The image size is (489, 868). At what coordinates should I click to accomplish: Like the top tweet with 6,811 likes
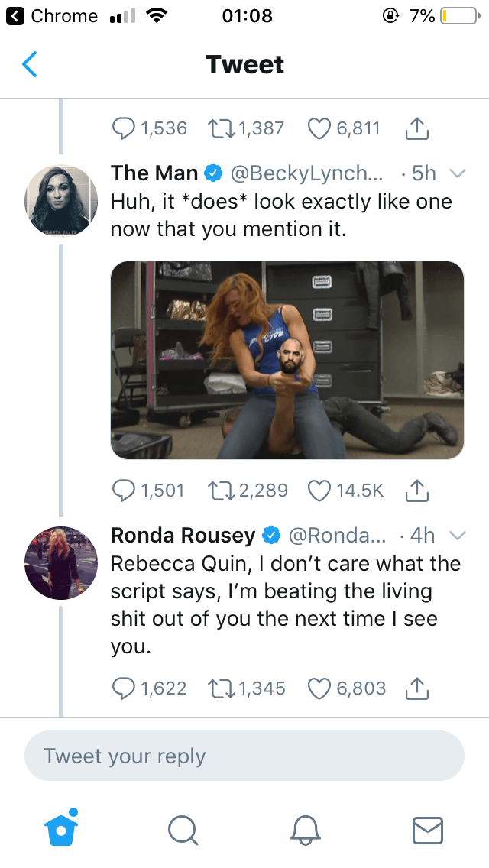click(x=320, y=128)
